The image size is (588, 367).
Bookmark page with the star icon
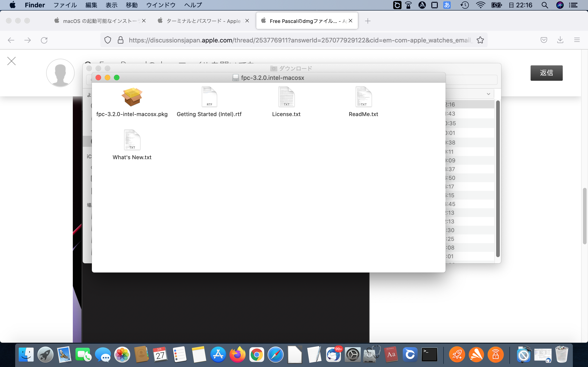(480, 40)
